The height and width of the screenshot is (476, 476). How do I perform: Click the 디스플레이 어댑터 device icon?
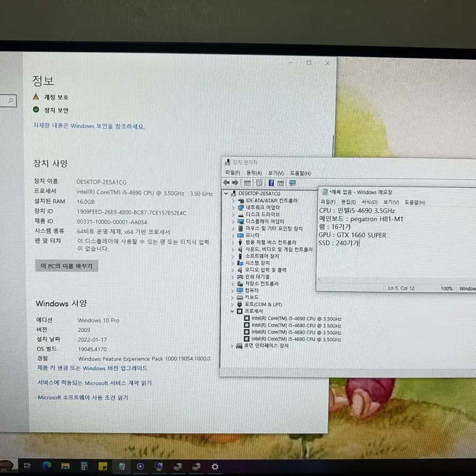(x=241, y=221)
